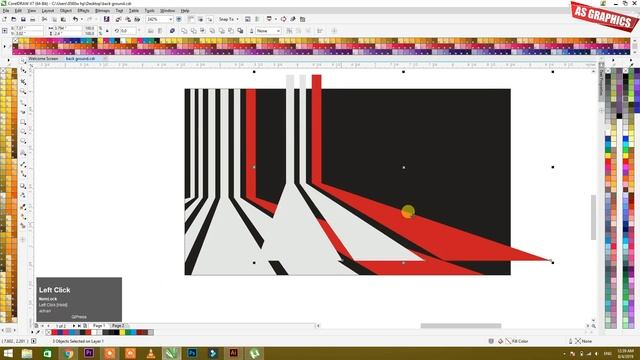
Task: Click the Weld shaping icon
Action: (x=184, y=31)
